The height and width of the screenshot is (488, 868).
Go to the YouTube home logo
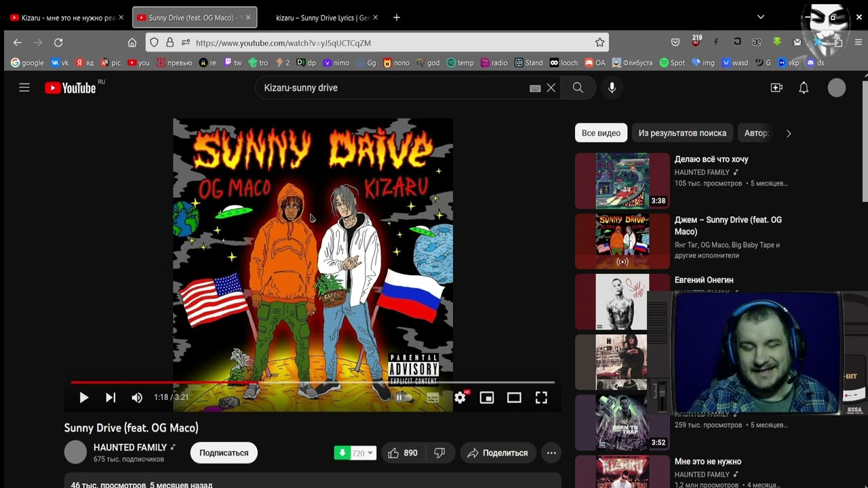71,87
